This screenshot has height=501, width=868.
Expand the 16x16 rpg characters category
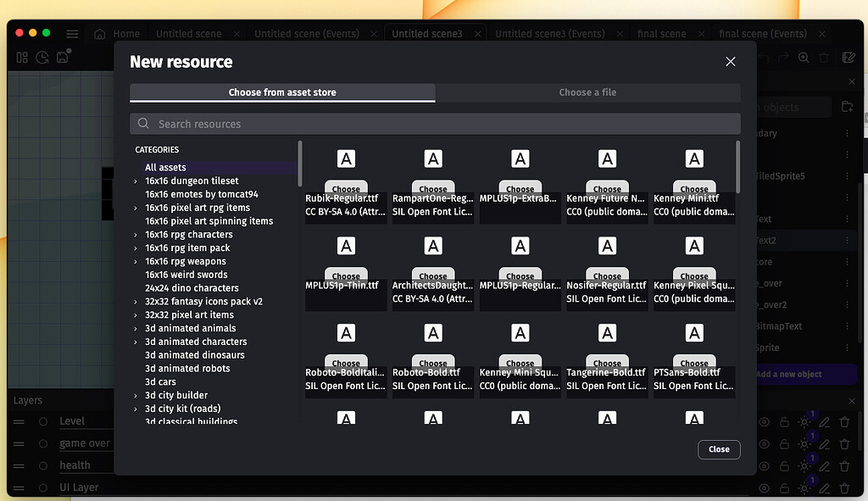(x=136, y=235)
